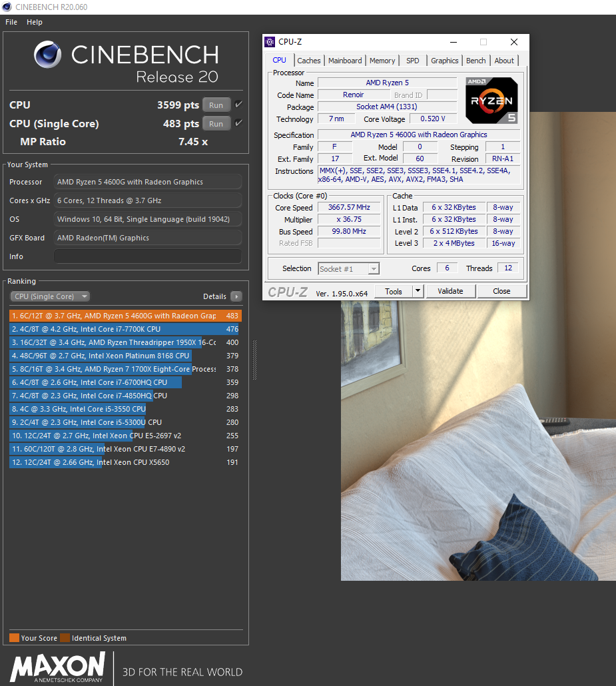Viewport: 616px width, 686px height.
Task: Click the panel splitter handle beside ranking
Action: [x=254, y=360]
